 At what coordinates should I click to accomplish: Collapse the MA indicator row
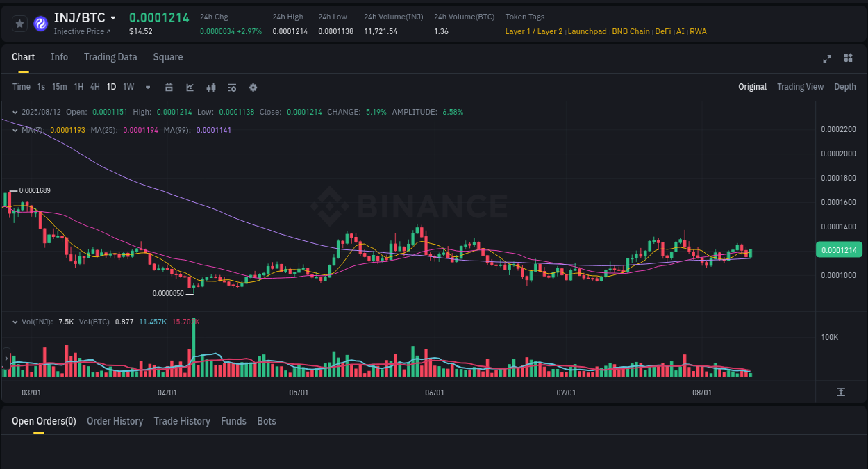tap(15, 130)
